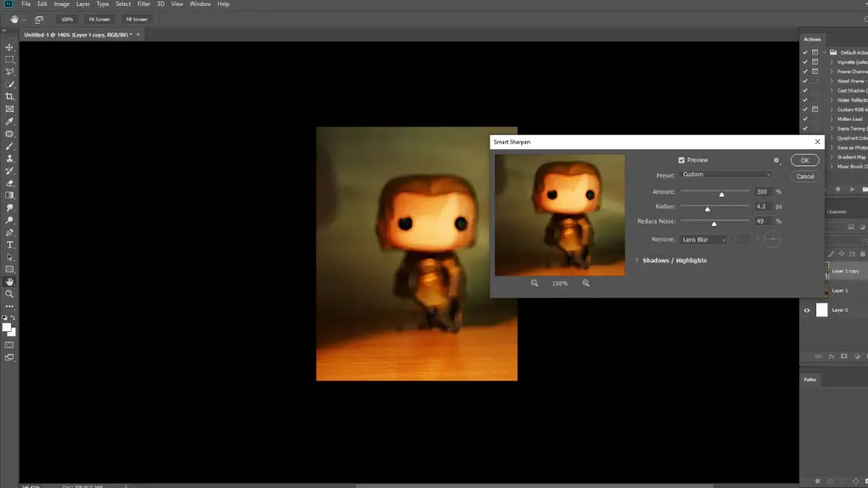Open the File menu
Viewport: 868px width, 488px height.
coord(26,4)
